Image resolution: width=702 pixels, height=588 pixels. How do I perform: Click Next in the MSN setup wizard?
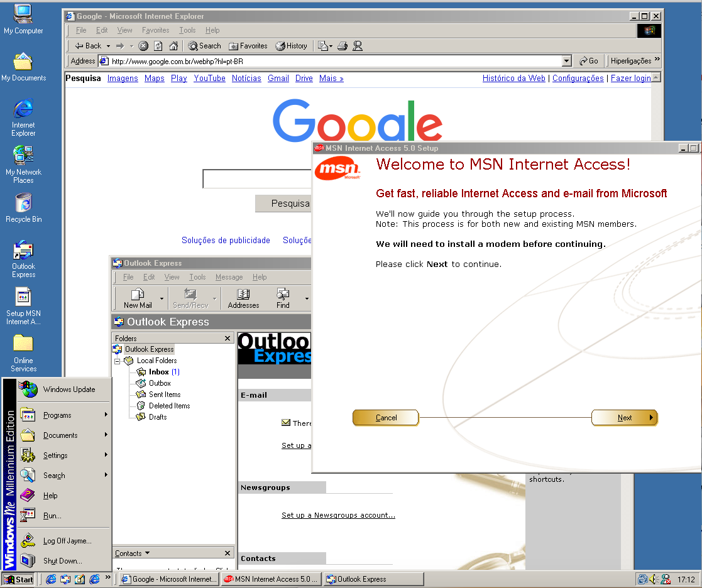(x=624, y=418)
